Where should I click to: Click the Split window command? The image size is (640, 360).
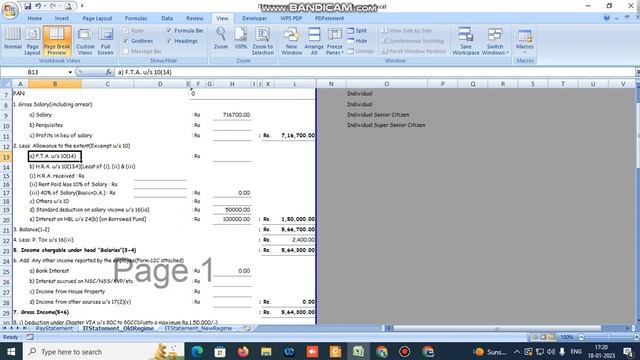(x=357, y=31)
